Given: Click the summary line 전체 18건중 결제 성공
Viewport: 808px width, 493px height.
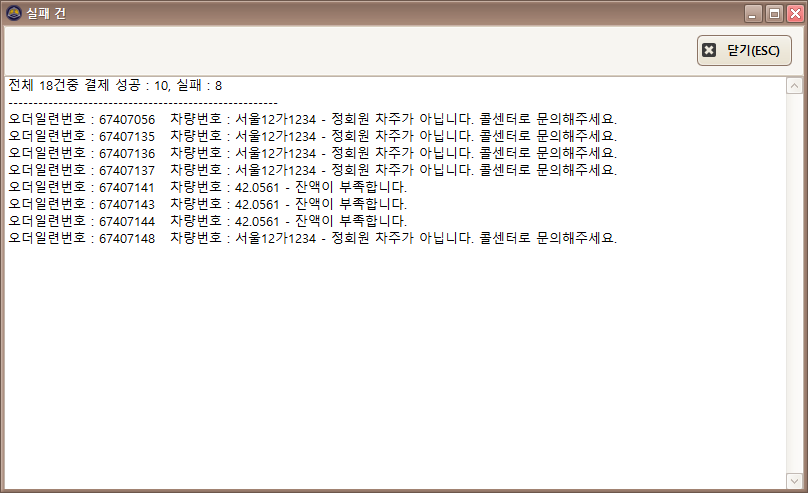Looking at the screenshot, I should click(115, 85).
